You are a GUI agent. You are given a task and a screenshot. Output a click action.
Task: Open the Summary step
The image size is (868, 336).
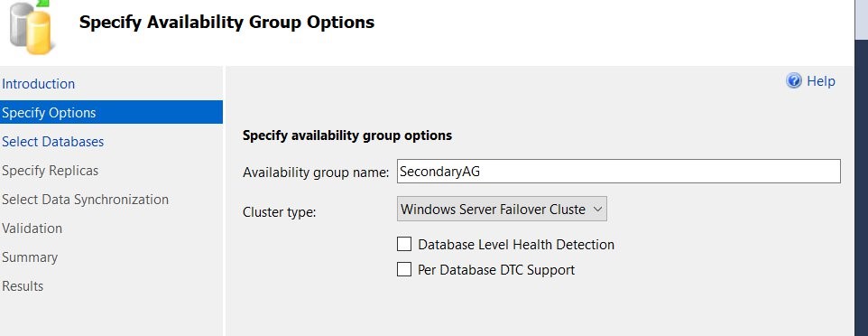[30, 257]
